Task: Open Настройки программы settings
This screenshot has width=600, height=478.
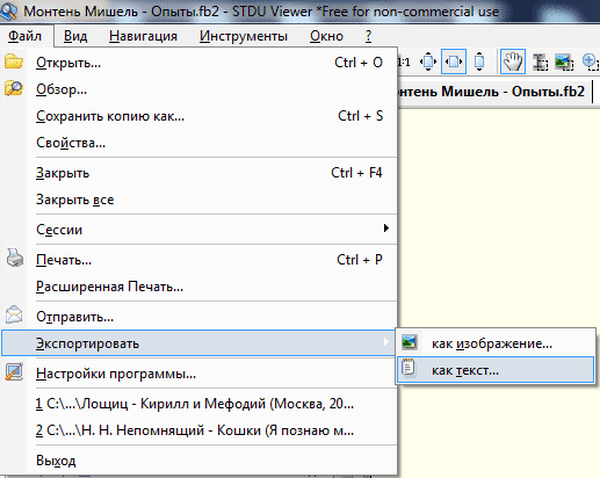Action: pyautogui.click(x=115, y=374)
